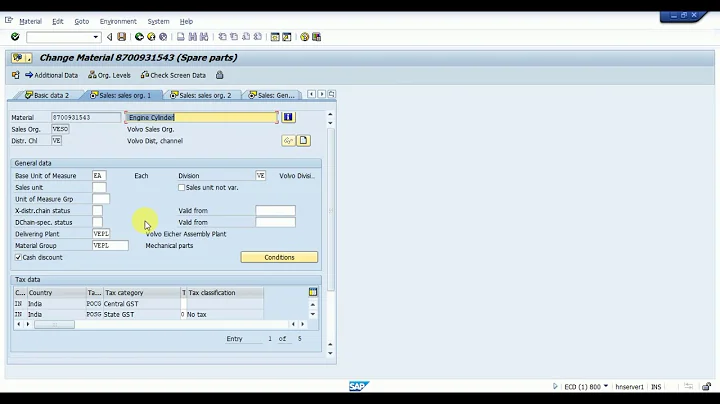The height and width of the screenshot is (404, 720).
Task: Click the green Back arrow icon
Action: (x=139, y=37)
